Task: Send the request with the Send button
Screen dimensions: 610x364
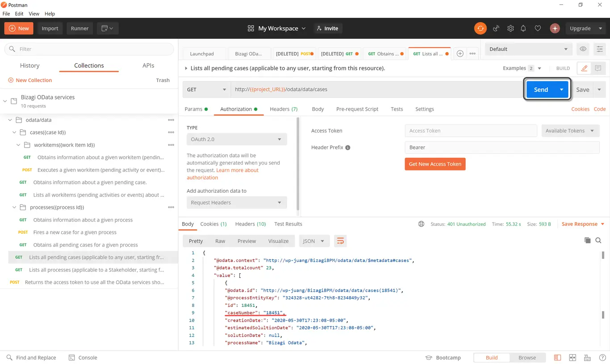Action: click(x=541, y=90)
